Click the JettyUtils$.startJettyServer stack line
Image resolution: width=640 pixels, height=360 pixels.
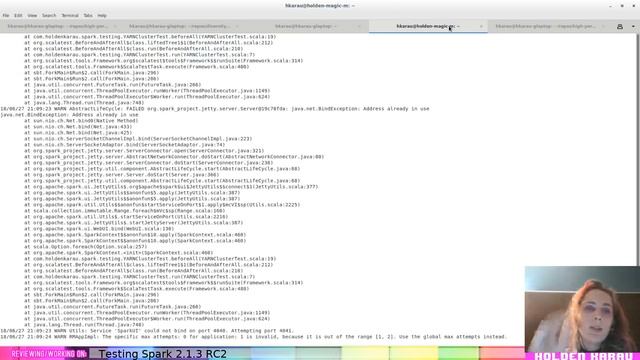[x=133, y=223]
